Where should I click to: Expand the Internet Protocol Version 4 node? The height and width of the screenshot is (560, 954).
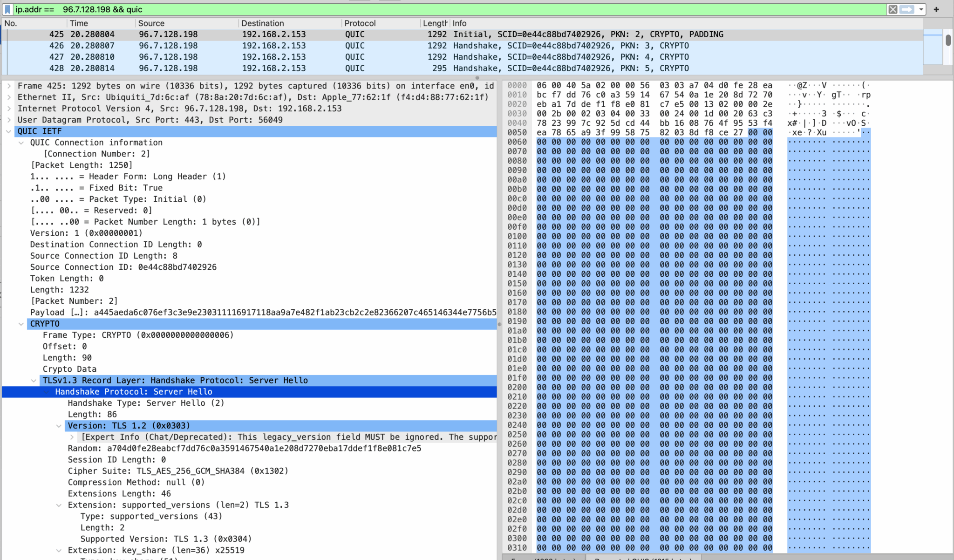pyautogui.click(x=8, y=109)
